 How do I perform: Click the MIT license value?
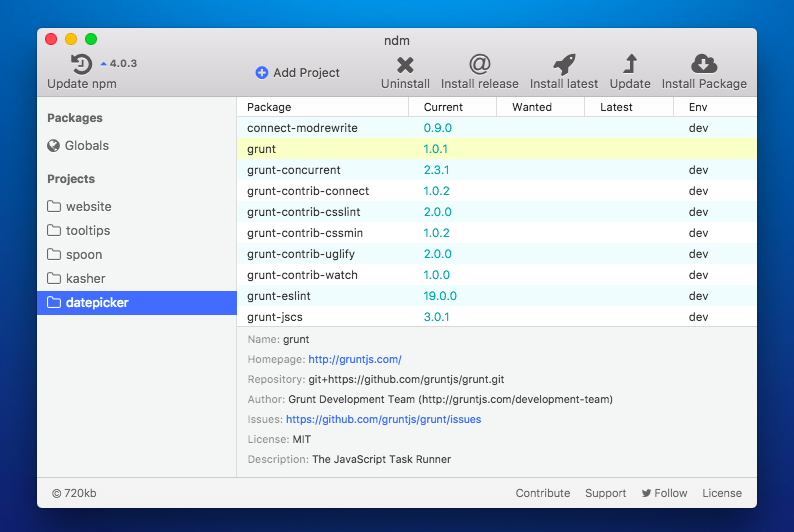[x=302, y=439]
